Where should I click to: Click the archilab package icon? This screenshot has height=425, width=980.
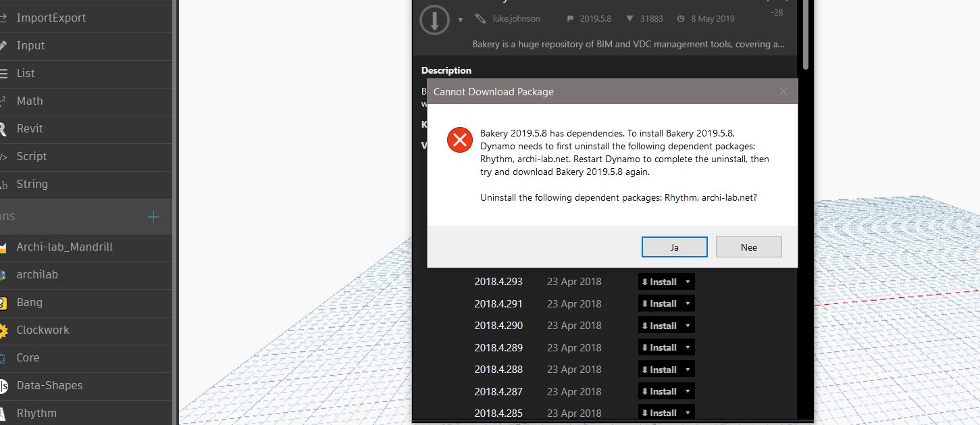3,275
